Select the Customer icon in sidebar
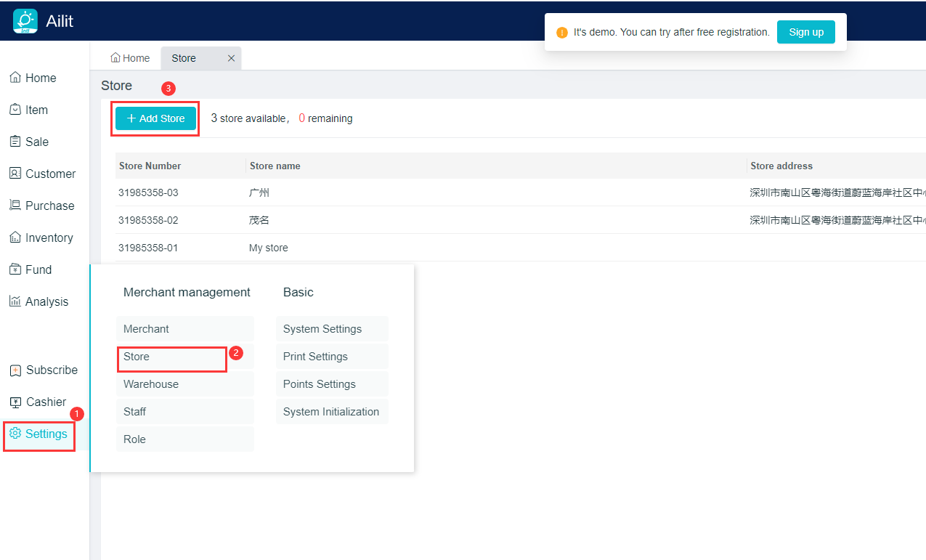The image size is (926, 560). point(15,174)
